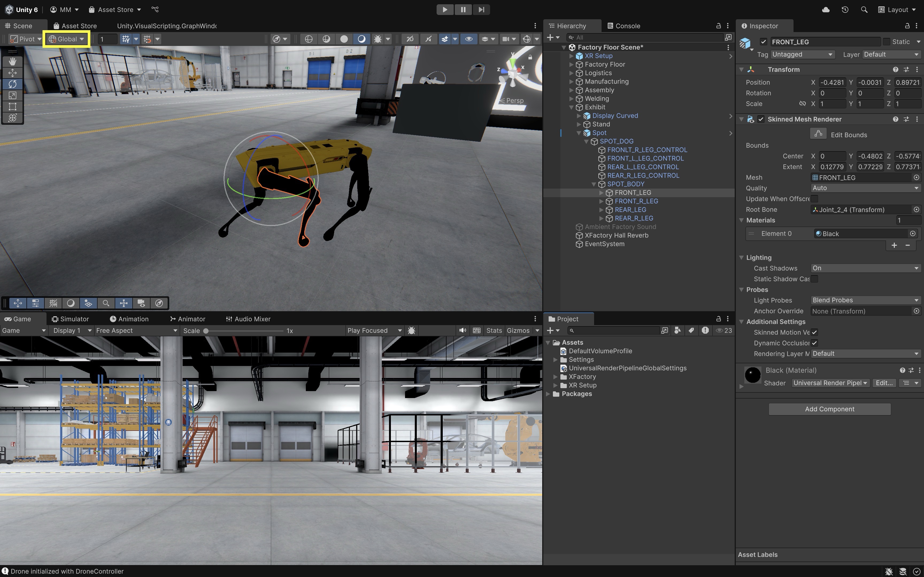
Task: Adjust the Game view Scale slider
Action: [x=206, y=331]
